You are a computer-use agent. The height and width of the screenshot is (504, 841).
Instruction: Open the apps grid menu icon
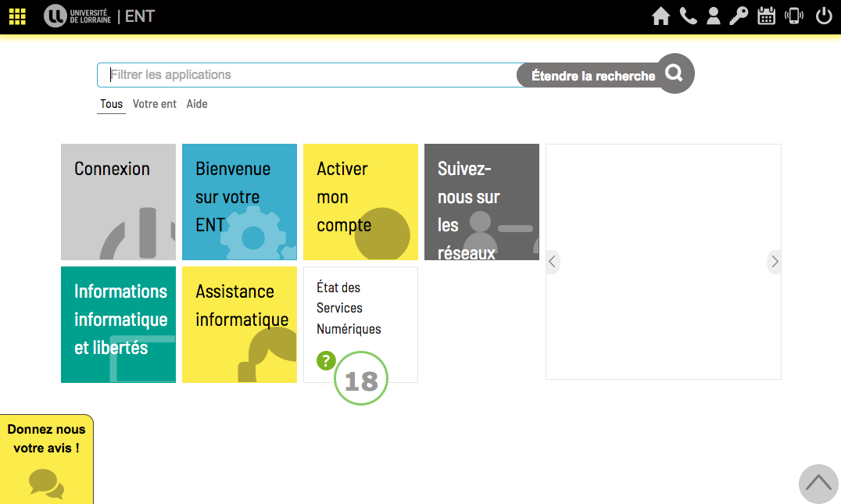[x=17, y=16]
